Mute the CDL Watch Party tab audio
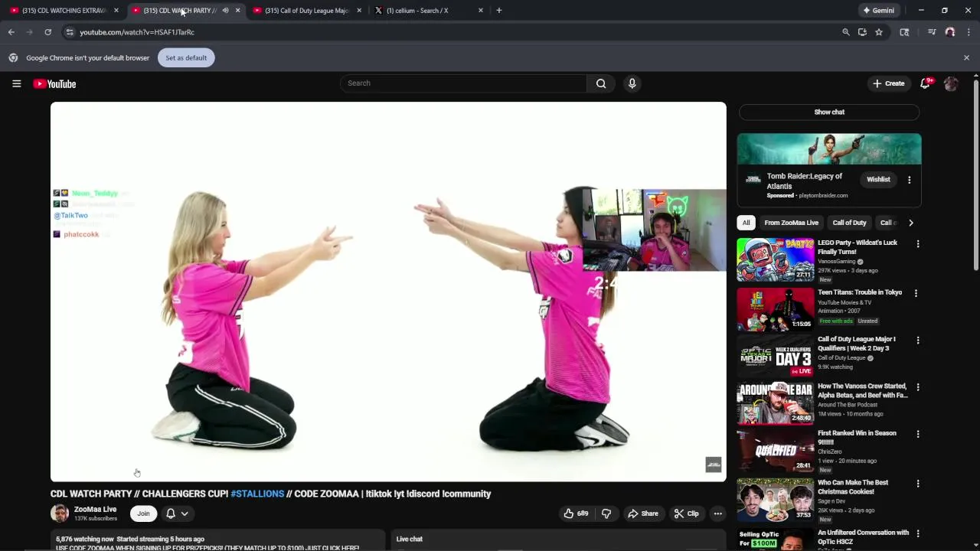Screen dimensions: 980x551 coord(225,11)
